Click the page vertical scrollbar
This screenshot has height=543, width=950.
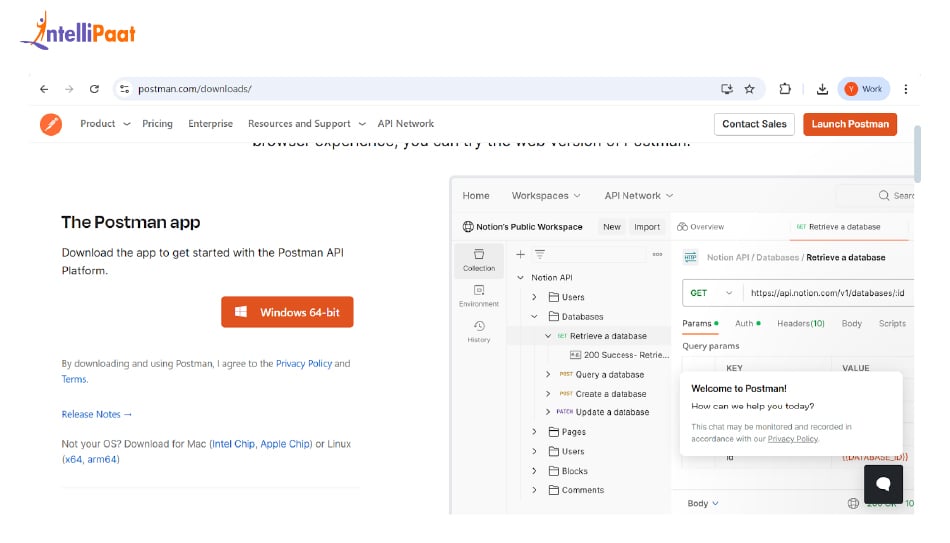coord(917,154)
